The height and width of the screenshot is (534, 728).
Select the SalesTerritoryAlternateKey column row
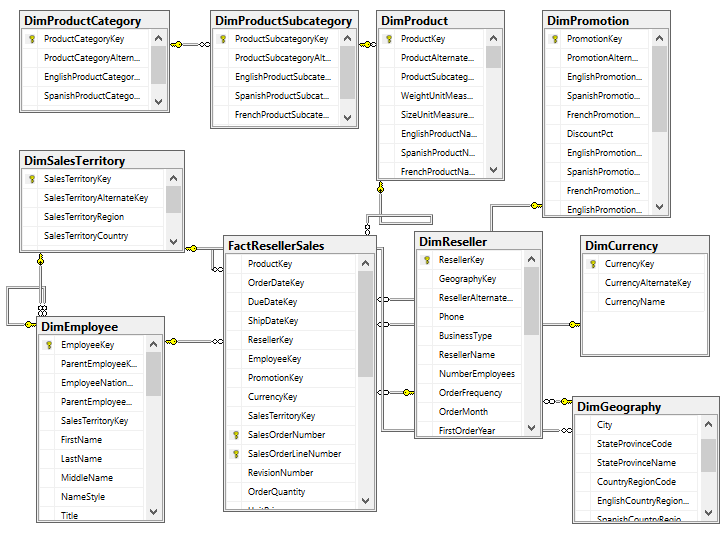(93, 198)
